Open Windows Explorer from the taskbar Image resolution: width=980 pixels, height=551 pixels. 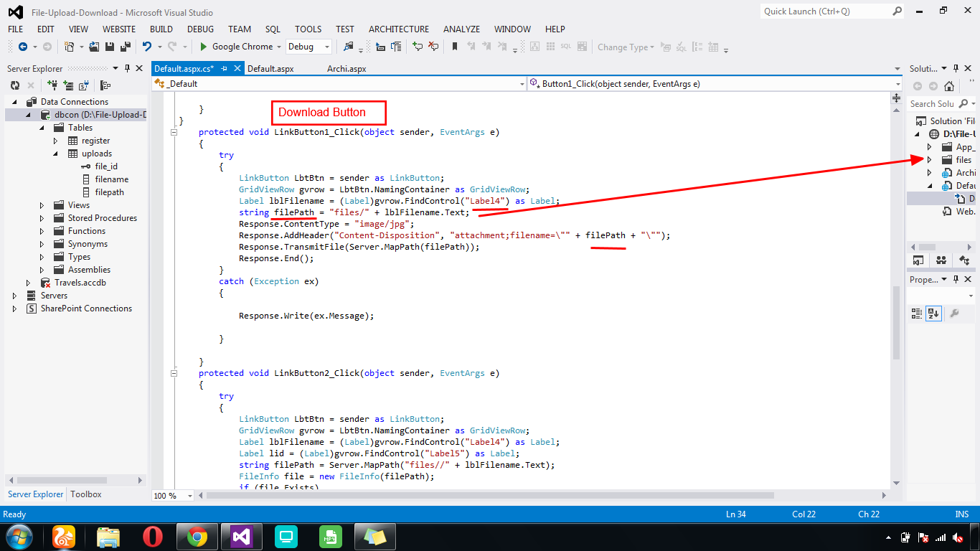point(108,537)
